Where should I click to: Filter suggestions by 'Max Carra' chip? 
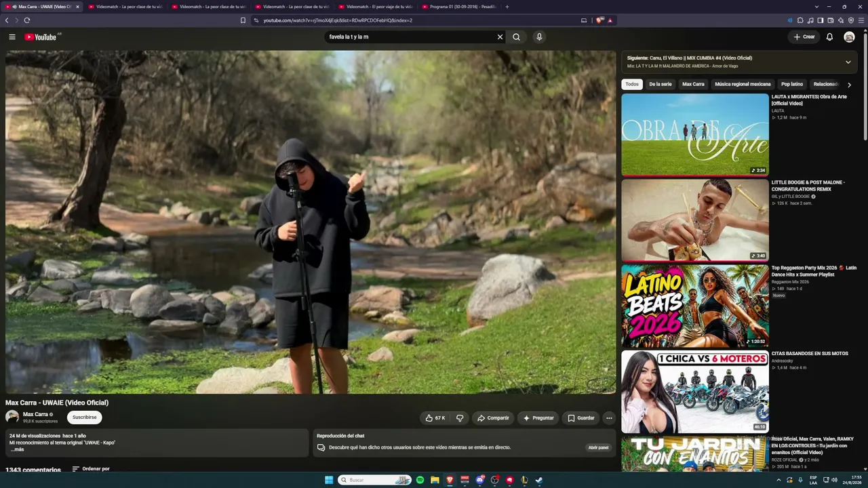click(x=693, y=84)
